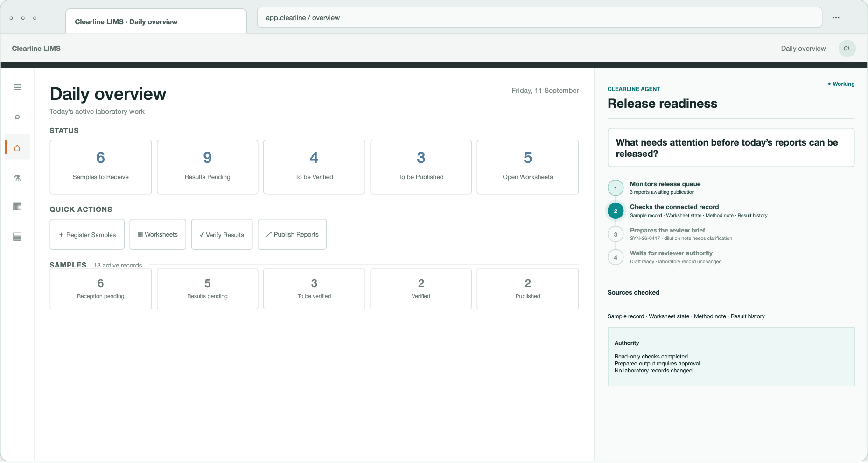Click the agent question prompt box

731,147
